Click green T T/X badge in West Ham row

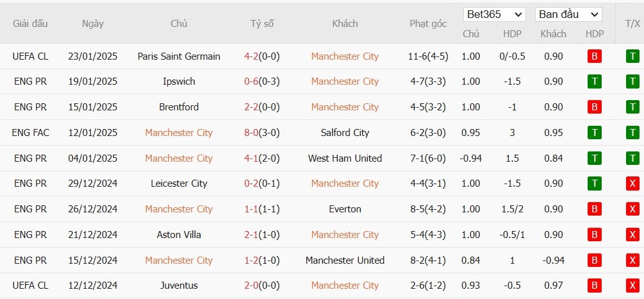click(x=632, y=158)
